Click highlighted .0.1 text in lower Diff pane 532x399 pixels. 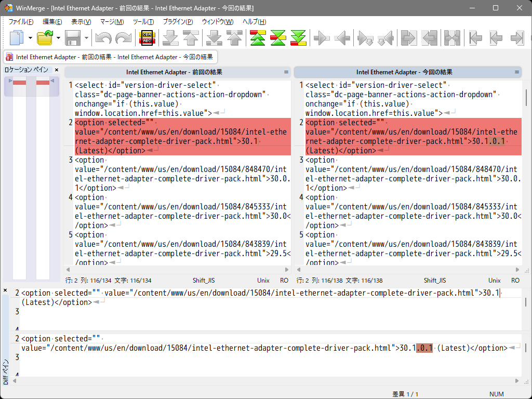(424, 348)
